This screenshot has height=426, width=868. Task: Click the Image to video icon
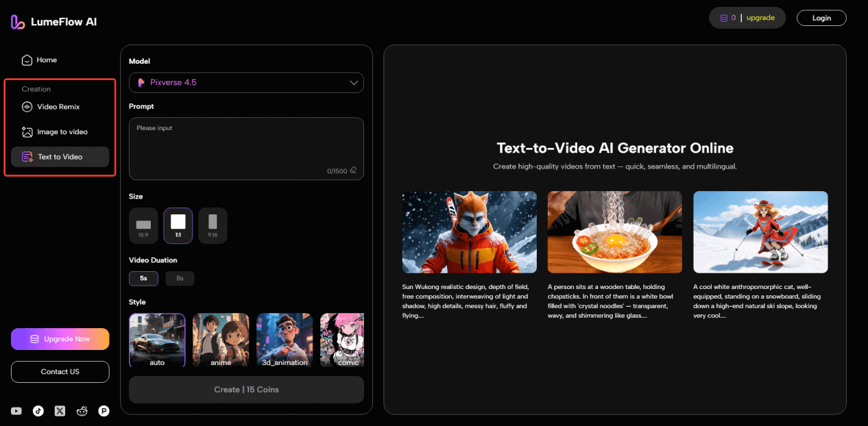tap(27, 132)
